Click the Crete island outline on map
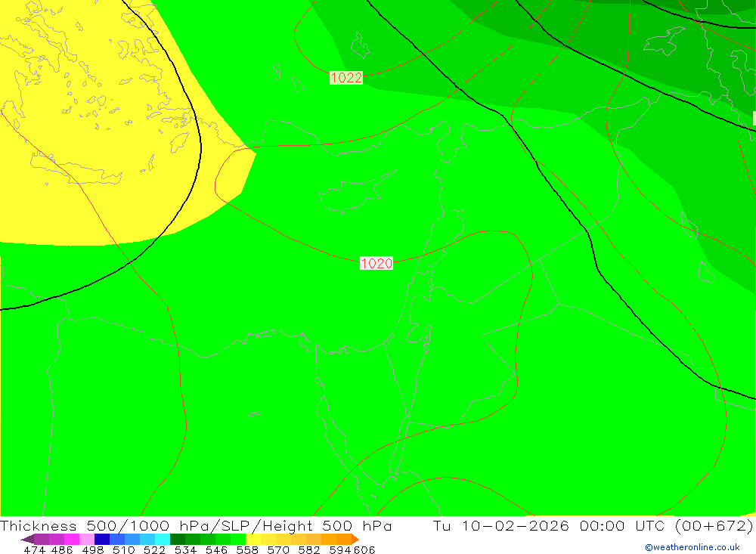 (76, 169)
